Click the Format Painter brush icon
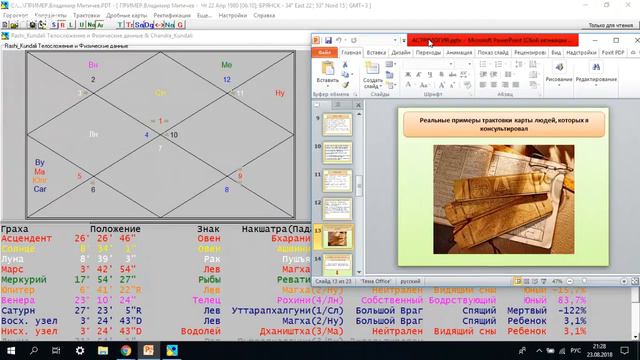 (345, 85)
